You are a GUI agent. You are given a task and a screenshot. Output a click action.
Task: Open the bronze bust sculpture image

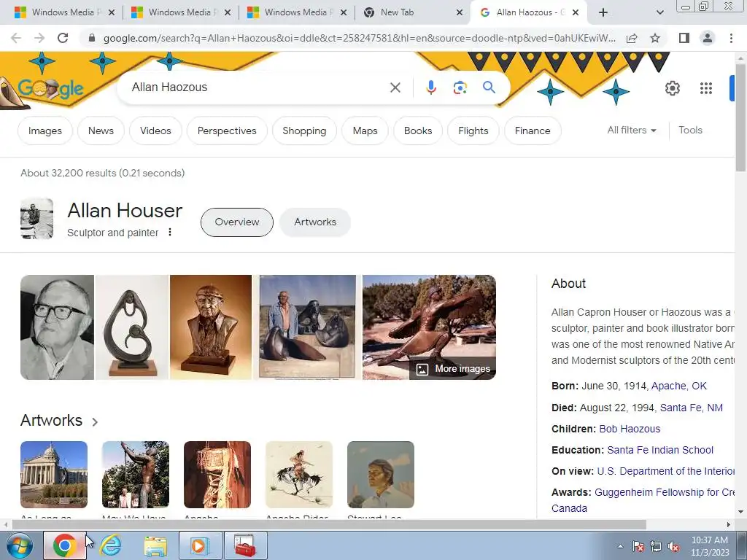pyautogui.click(x=211, y=327)
